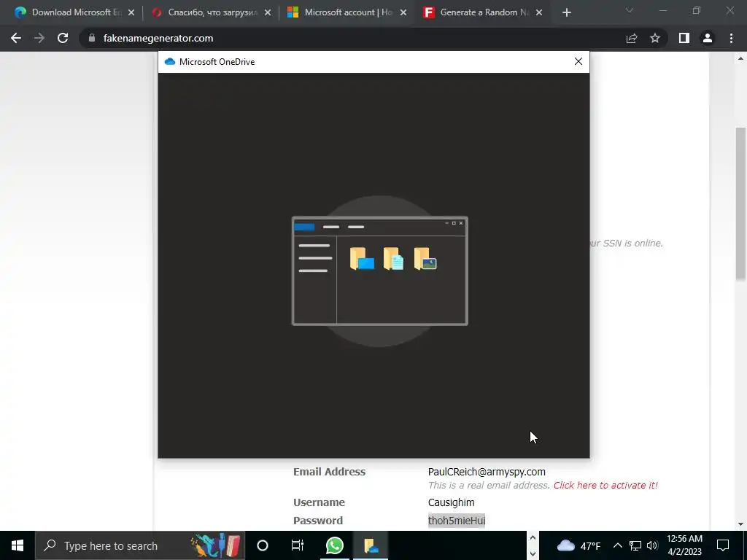Click the taskbar search box
The height and width of the screenshot is (560, 747).
pyautogui.click(x=140, y=545)
